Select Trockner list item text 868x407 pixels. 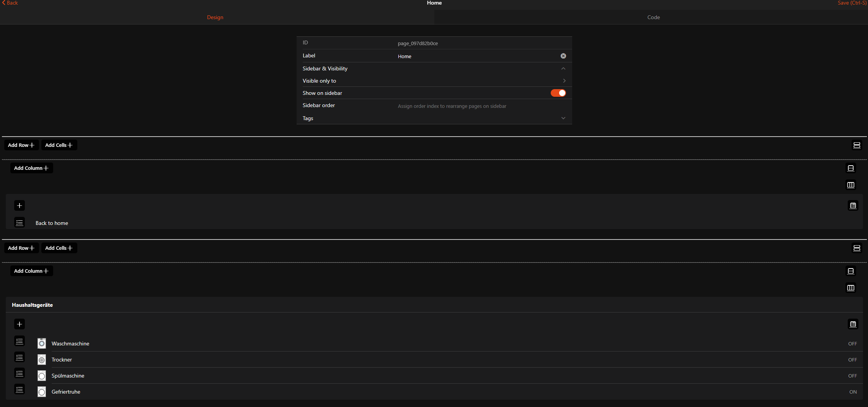[x=62, y=360]
